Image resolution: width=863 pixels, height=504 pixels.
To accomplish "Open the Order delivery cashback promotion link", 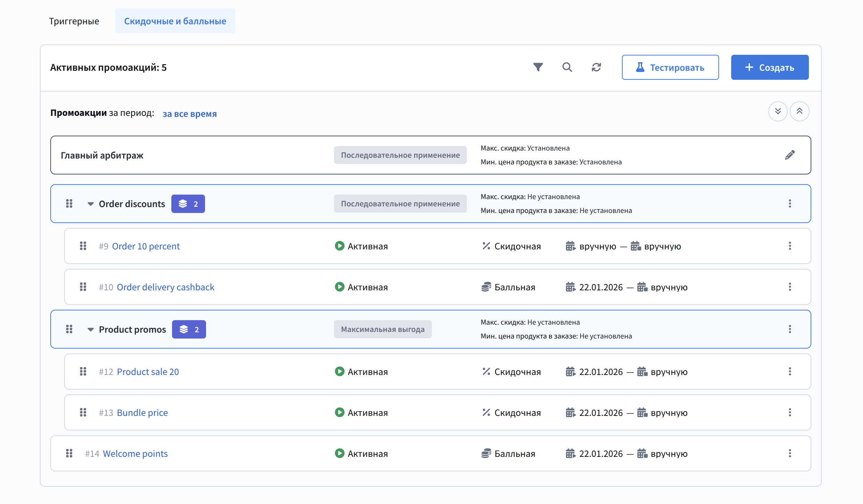I will click(165, 287).
